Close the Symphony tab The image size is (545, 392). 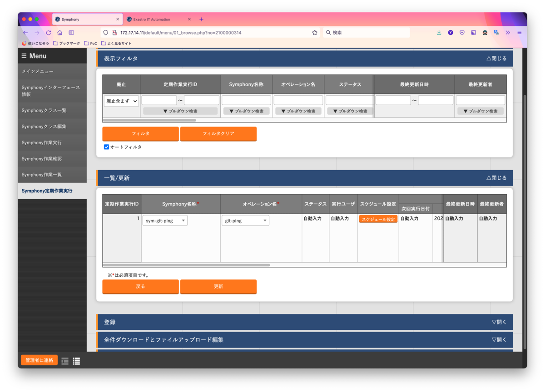tap(118, 20)
